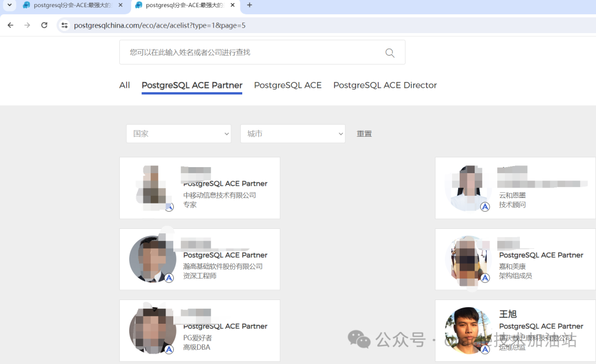This screenshot has height=364, width=596.
Task: Click the 中移动信息技术有限公司 company text
Action: 219,195
